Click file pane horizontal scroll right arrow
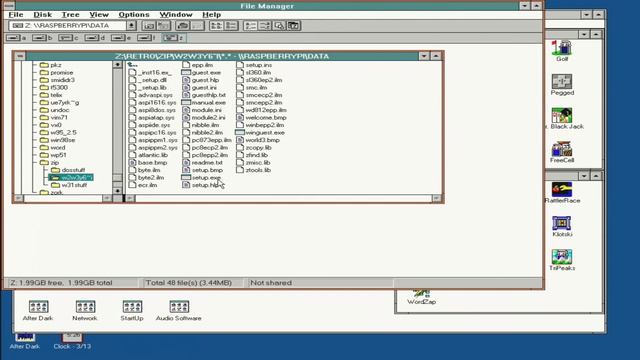This screenshot has height=360, width=640. [436, 198]
